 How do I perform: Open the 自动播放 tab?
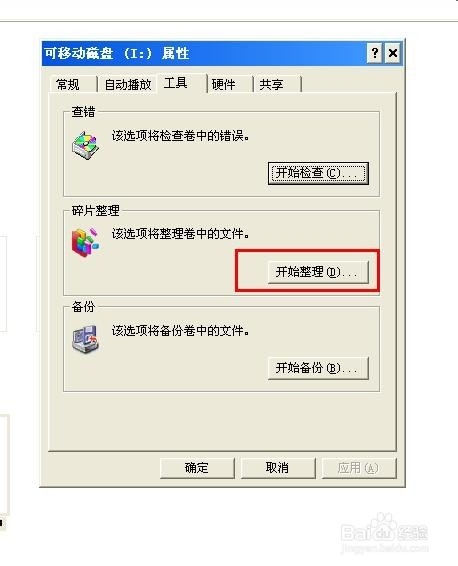[128, 84]
